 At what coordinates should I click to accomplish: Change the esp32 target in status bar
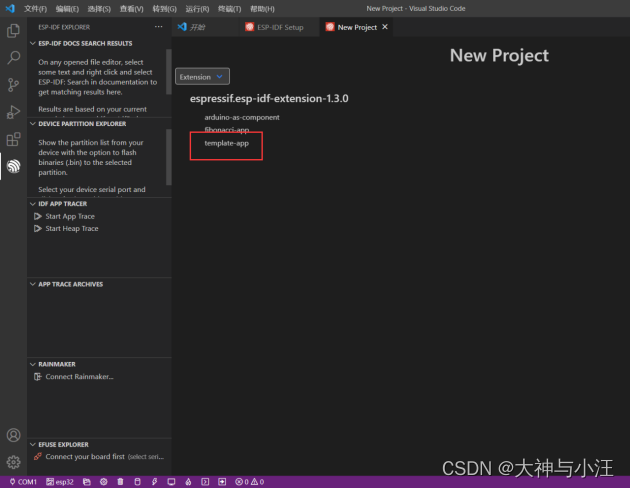(59, 482)
